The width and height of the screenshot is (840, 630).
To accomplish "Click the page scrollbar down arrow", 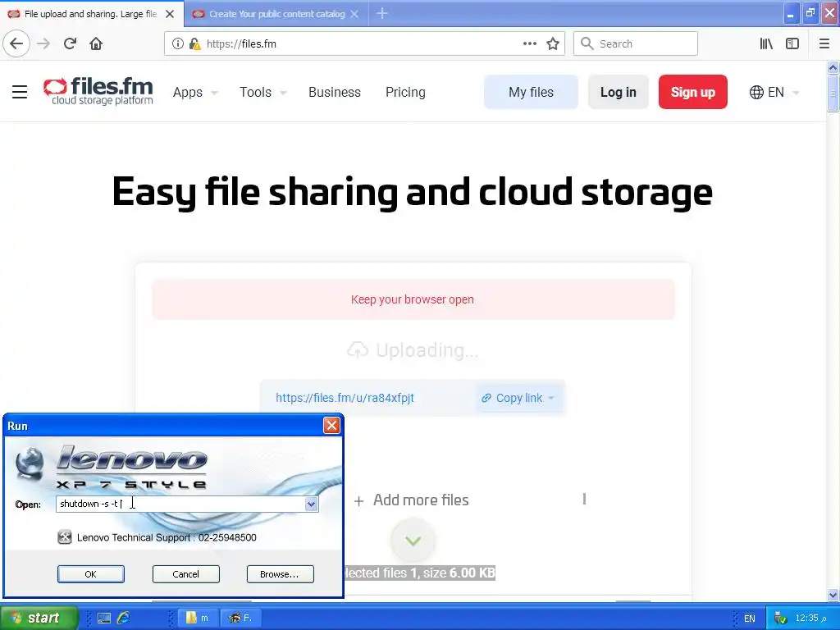I will click(x=833, y=595).
